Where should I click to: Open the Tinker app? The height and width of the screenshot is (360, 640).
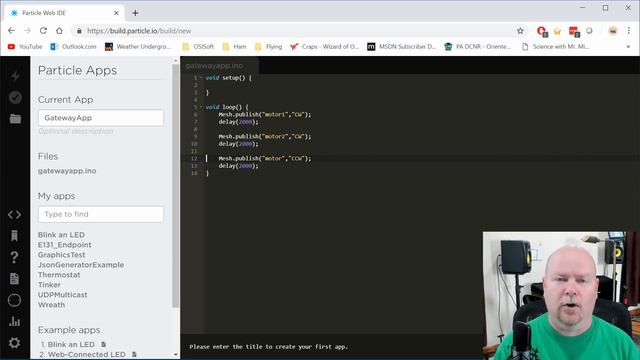[x=49, y=285]
